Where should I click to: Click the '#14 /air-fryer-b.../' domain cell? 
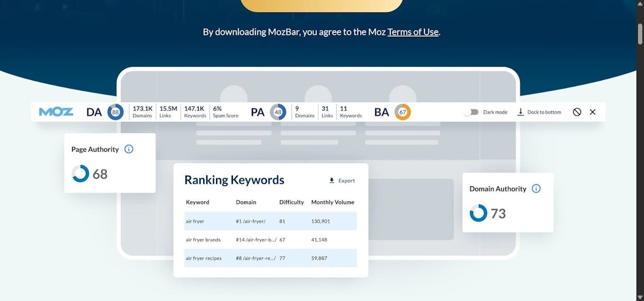[256, 240]
